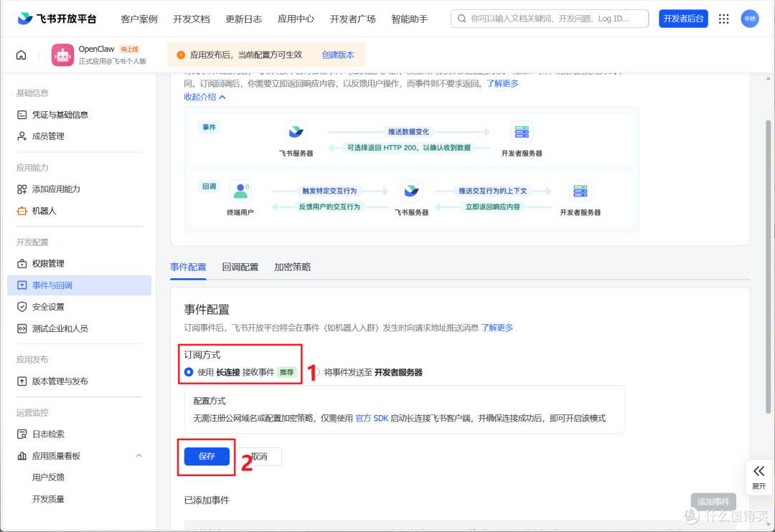Click the 版本管理与发布 upload icon

coord(22,381)
